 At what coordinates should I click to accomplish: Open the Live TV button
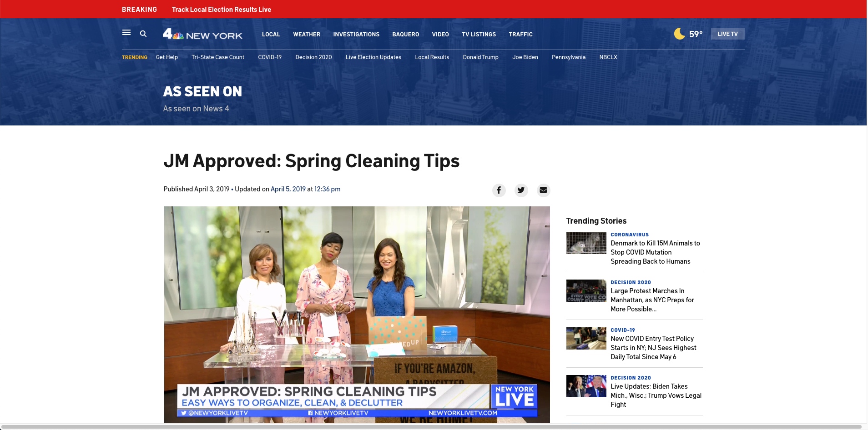(x=727, y=34)
